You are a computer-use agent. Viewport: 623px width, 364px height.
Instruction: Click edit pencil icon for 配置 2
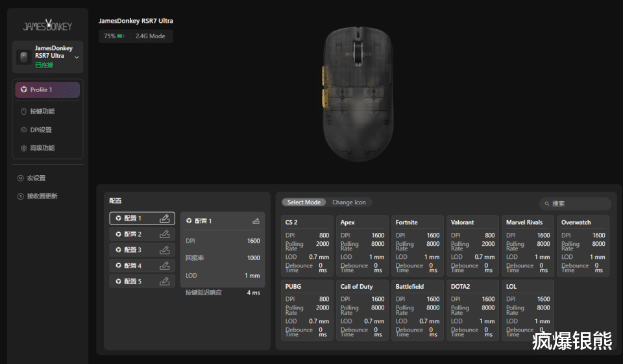coord(164,234)
